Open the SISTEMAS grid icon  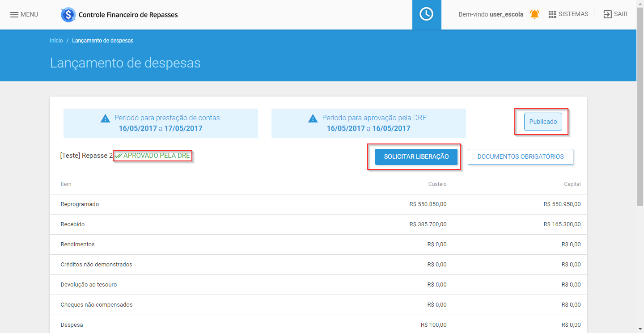[x=552, y=14]
